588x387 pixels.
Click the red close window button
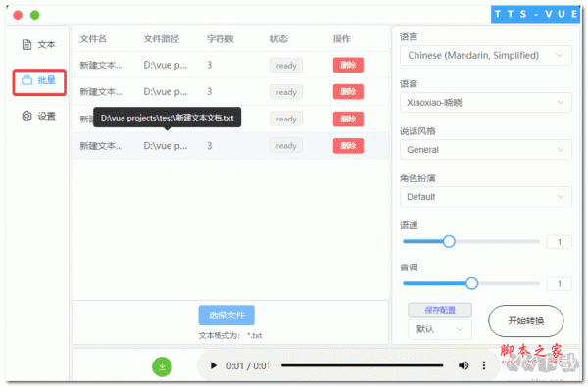point(18,15)
